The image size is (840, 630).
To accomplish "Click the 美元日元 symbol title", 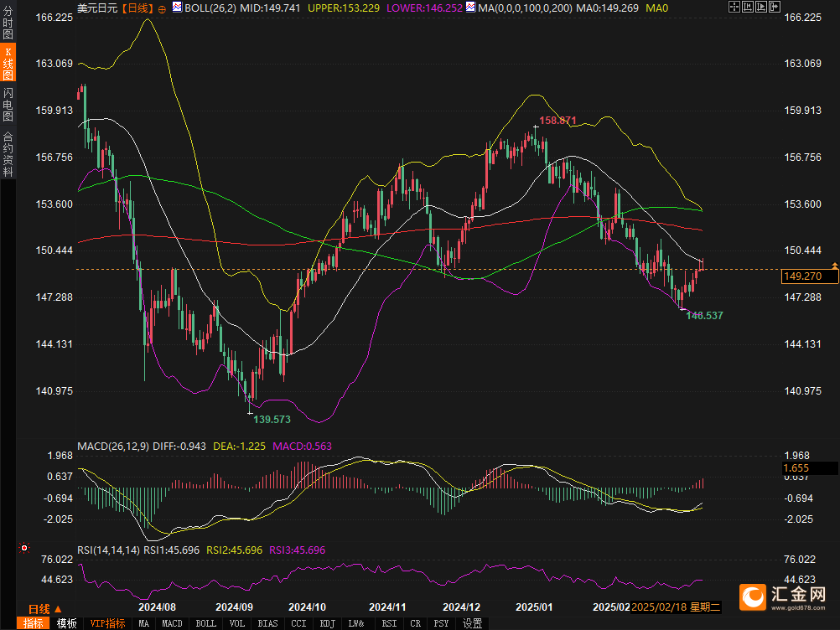I will 97,8.
